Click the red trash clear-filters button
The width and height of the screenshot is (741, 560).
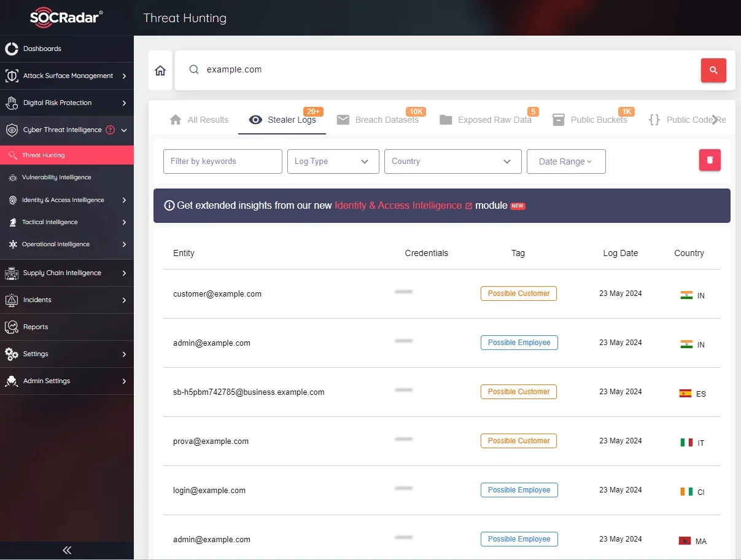coord(710,160)
